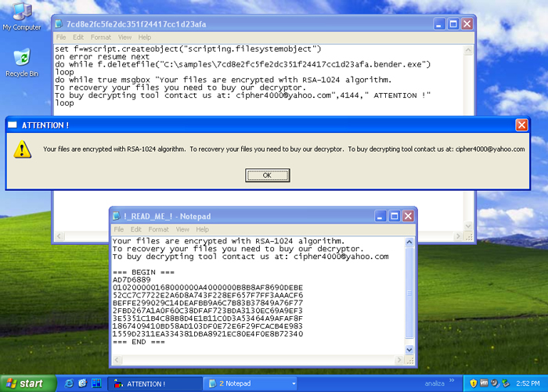Open View menu in !_READ_ME_! Notepad
548x392 pixels.
click(x=182, y=229)
